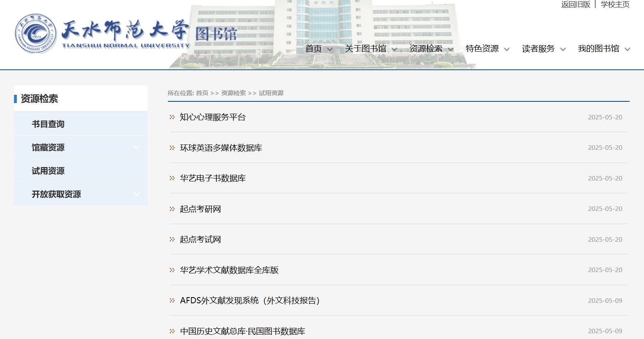The height and width of the screenshot is (339, 644).
Task: Click the bullet icon beside 中国历史文献总库
Action: [x=172, y=331]
